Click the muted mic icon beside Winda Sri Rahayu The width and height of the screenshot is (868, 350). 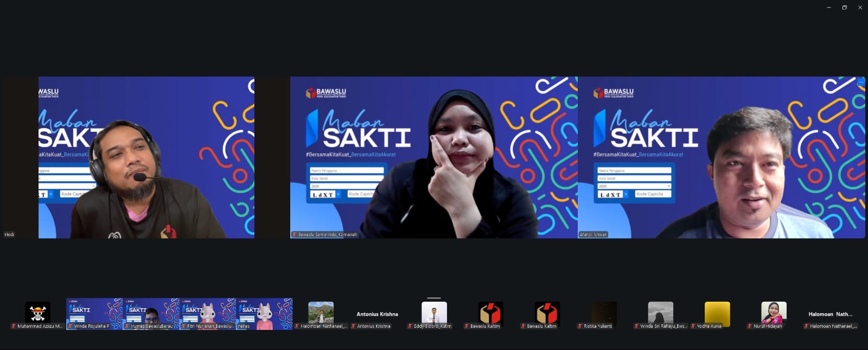click(x=636, y=326)
